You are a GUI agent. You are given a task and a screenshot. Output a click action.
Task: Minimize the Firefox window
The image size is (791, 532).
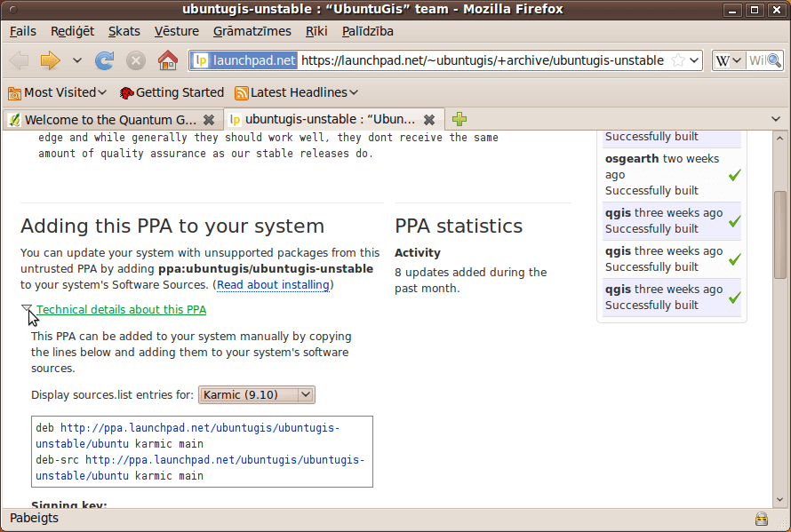tap(732, 10)
